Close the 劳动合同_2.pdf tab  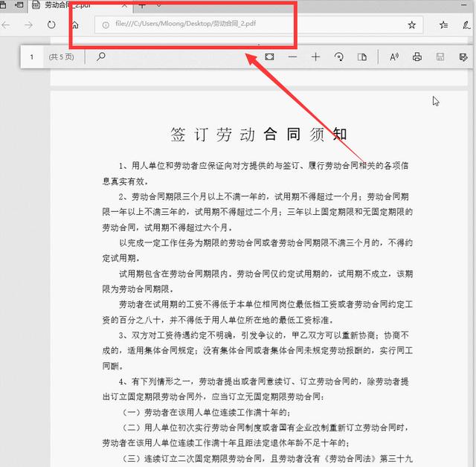click(124, 5)
